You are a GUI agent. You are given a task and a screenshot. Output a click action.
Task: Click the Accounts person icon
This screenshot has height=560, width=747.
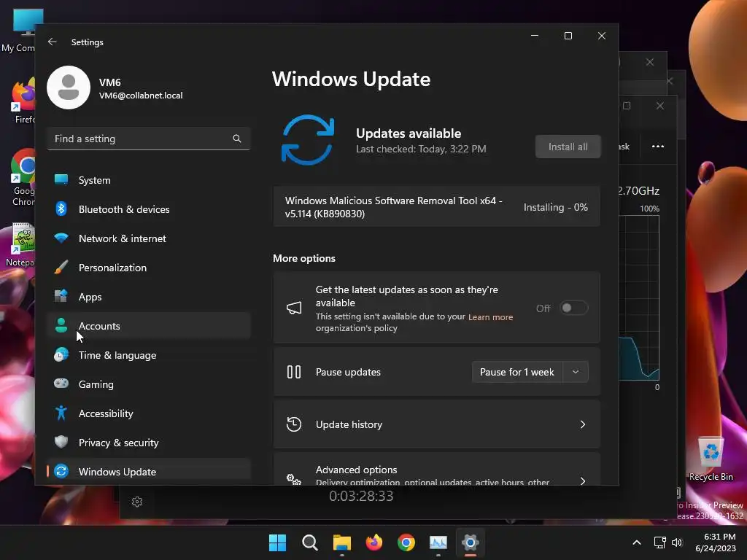coord(61,325)
